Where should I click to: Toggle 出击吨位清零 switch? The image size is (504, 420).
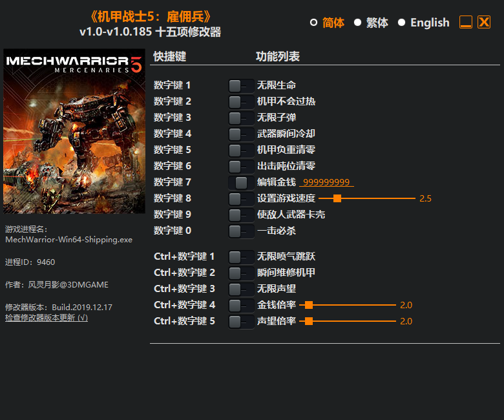(241, 166)
